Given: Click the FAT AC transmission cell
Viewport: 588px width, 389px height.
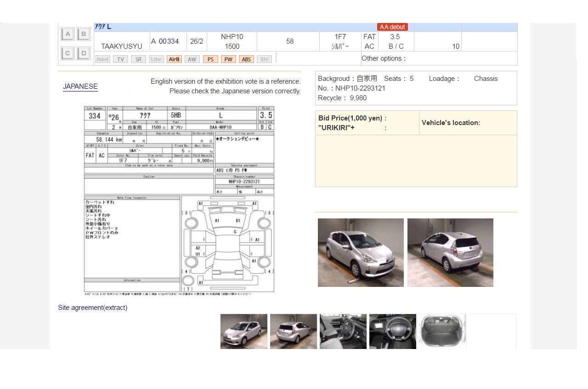Looking at the screenshot, I should tap(369, 41).
